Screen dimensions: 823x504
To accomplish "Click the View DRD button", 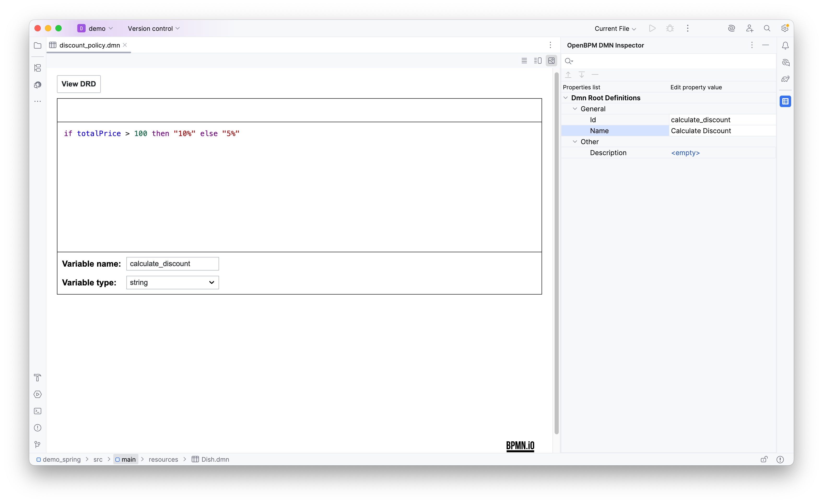I will 79,84.
